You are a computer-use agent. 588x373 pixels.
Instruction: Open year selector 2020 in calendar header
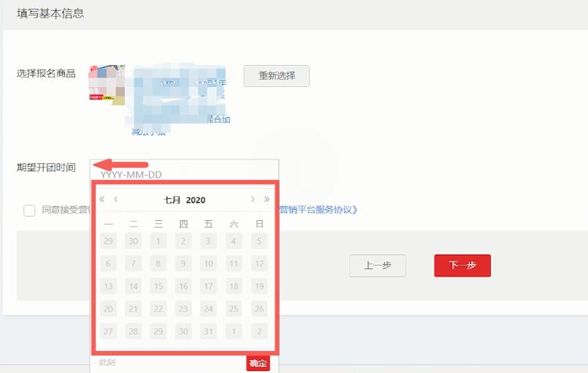point(195,200)
